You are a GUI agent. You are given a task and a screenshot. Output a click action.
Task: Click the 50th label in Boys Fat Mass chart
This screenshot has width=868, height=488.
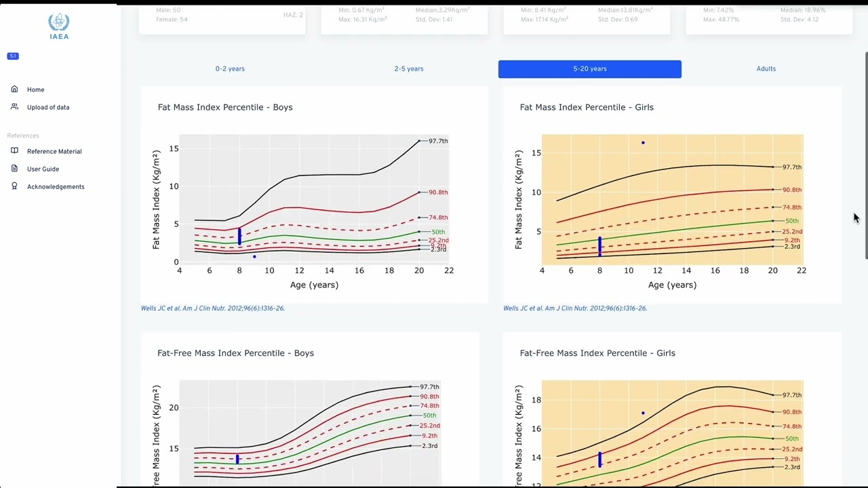(x=438, y=232)
